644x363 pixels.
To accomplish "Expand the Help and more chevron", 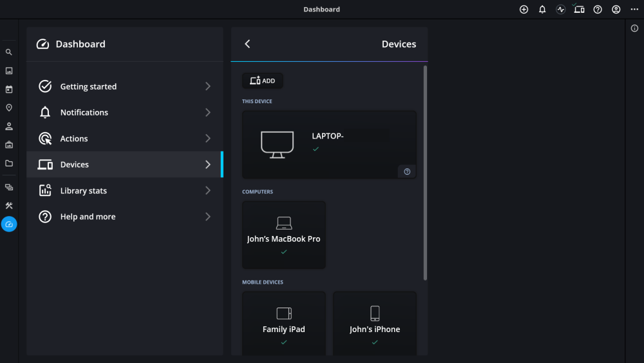I will (208, 217).
